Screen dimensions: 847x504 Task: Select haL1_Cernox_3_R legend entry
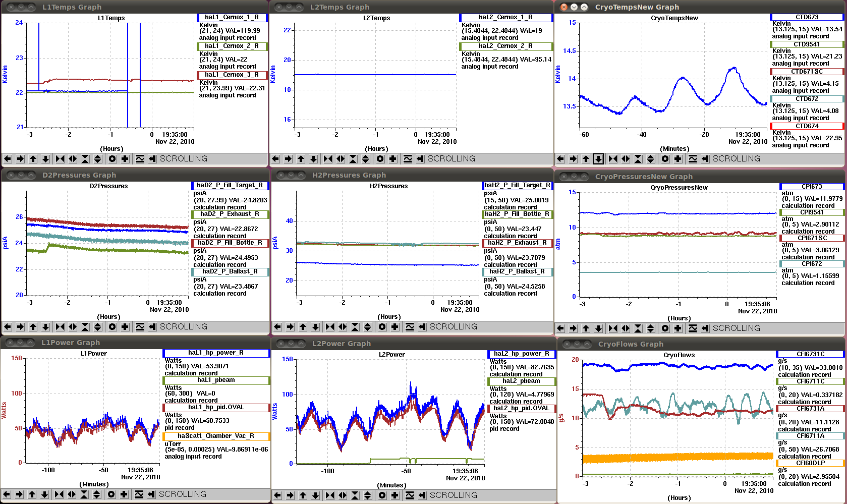click(x=232, y=75)
